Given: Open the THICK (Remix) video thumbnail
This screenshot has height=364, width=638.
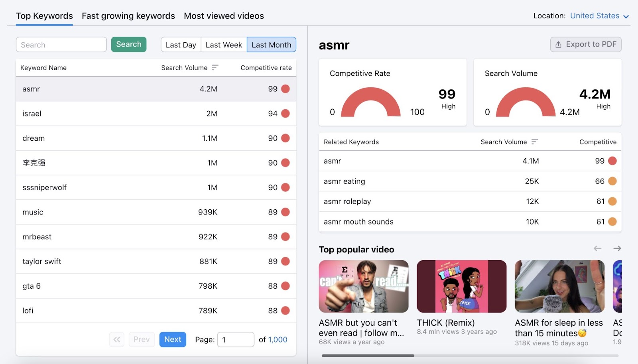Looking at the screenshot, I should tap(461, 286).
